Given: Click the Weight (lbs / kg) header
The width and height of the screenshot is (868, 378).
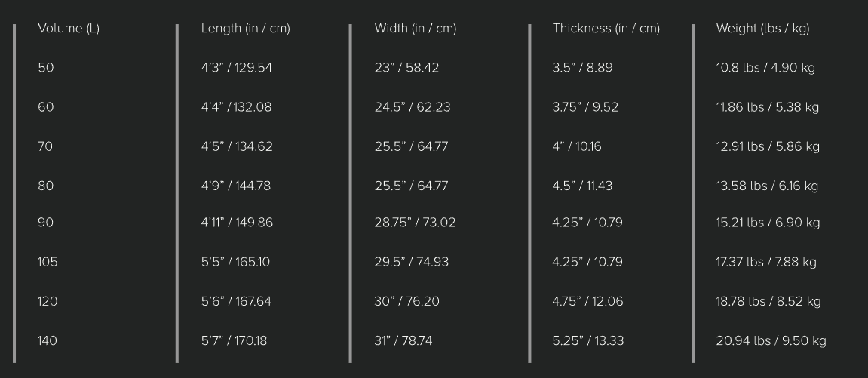Looking at the screenshot, I should click(762, 29).
